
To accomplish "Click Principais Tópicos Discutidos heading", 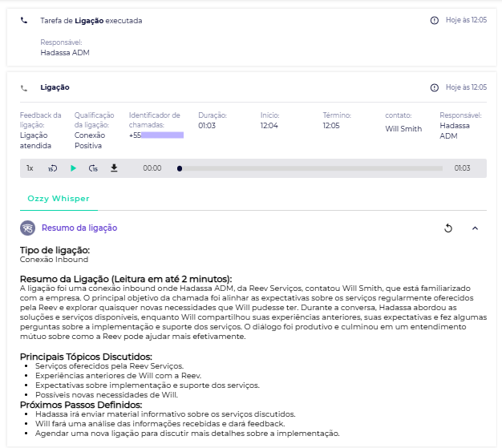I will (x=86, y=357).
